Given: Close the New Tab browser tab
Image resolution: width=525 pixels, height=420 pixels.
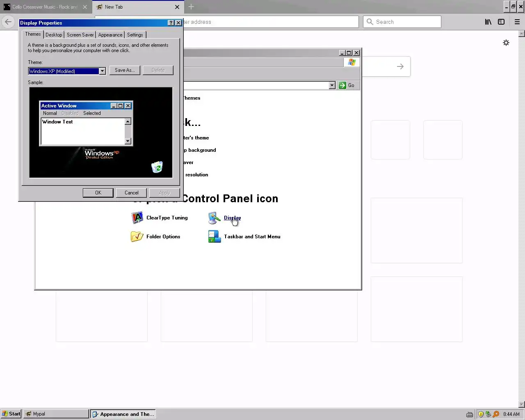Looking at the screenshot, I should (x=177, y=7).
